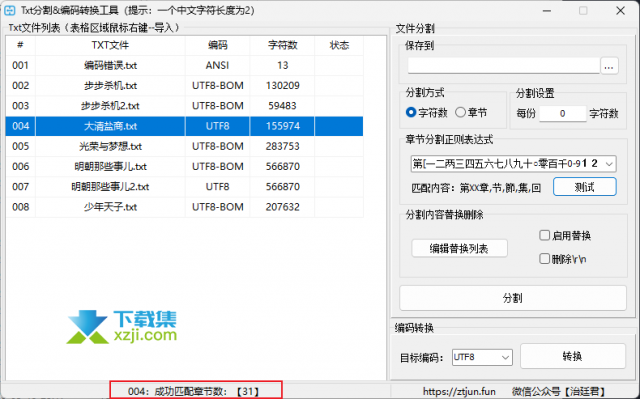Click the 转换 button
Image resolution: width=640 pixels, height=399 pixels.
572,356
